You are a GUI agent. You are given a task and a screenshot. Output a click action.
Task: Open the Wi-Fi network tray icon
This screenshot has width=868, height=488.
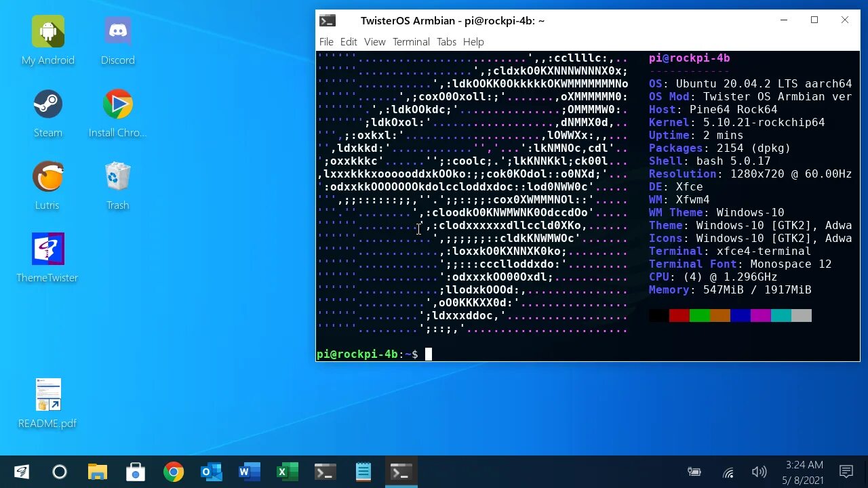728,472
